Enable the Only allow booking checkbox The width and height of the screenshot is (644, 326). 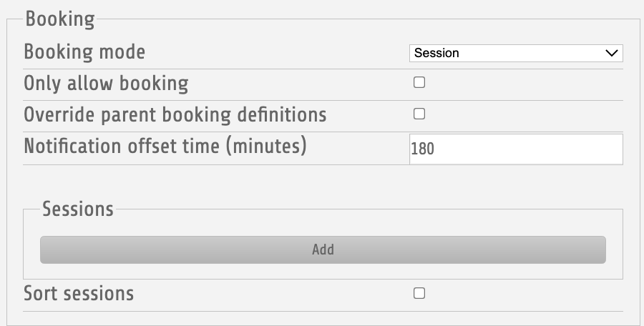419,82
